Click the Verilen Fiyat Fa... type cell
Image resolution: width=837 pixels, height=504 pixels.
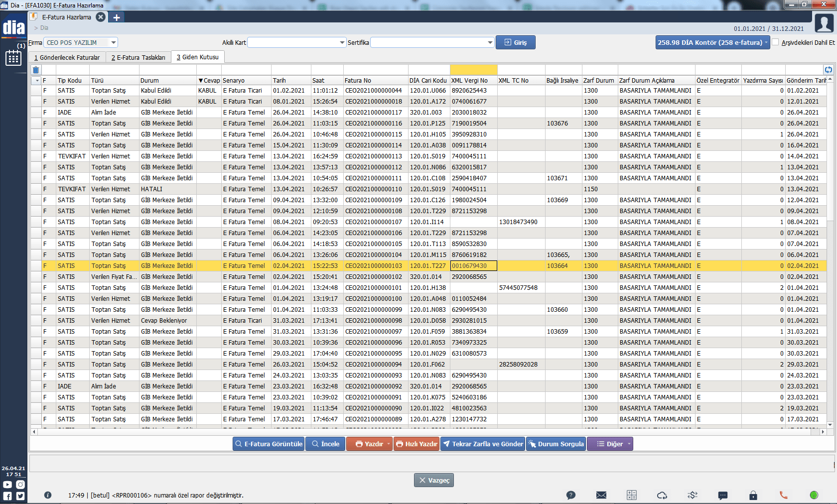click(114, 277)
